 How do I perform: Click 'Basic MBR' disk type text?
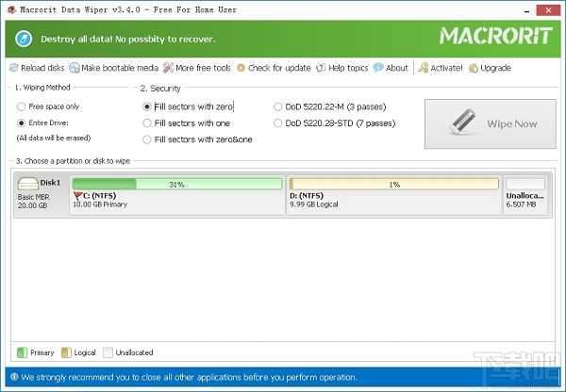pos(34,197)
